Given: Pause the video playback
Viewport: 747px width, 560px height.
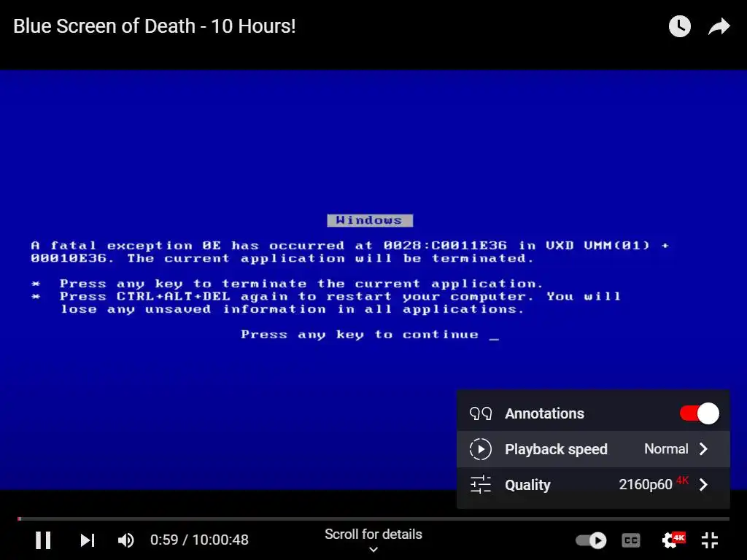Looking at the screenshot, I should pyautogui.click(x=43, y=540).
